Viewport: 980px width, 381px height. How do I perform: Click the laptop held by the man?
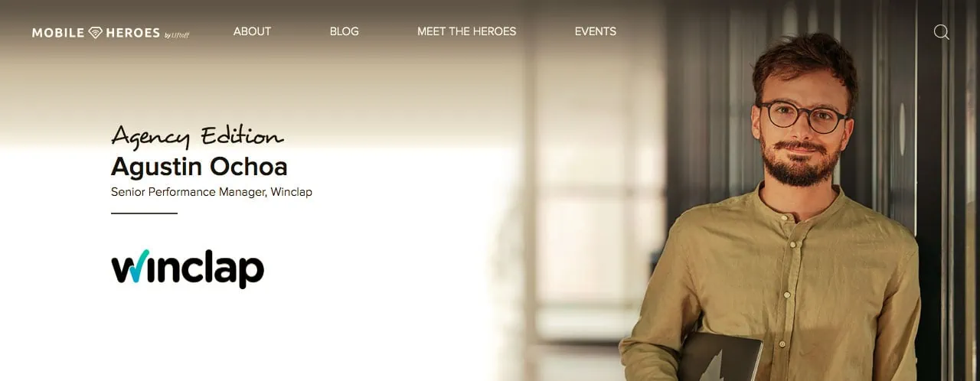click(720, 357)
